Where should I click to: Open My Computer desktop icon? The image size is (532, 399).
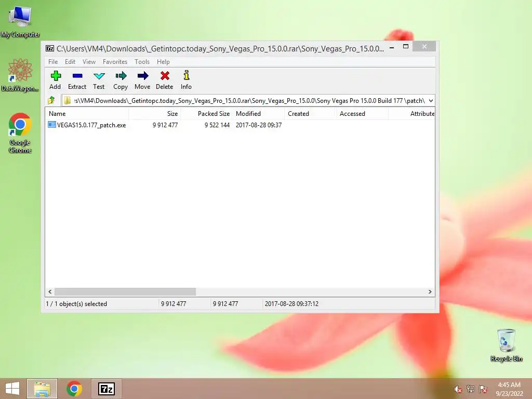[20, 21]
